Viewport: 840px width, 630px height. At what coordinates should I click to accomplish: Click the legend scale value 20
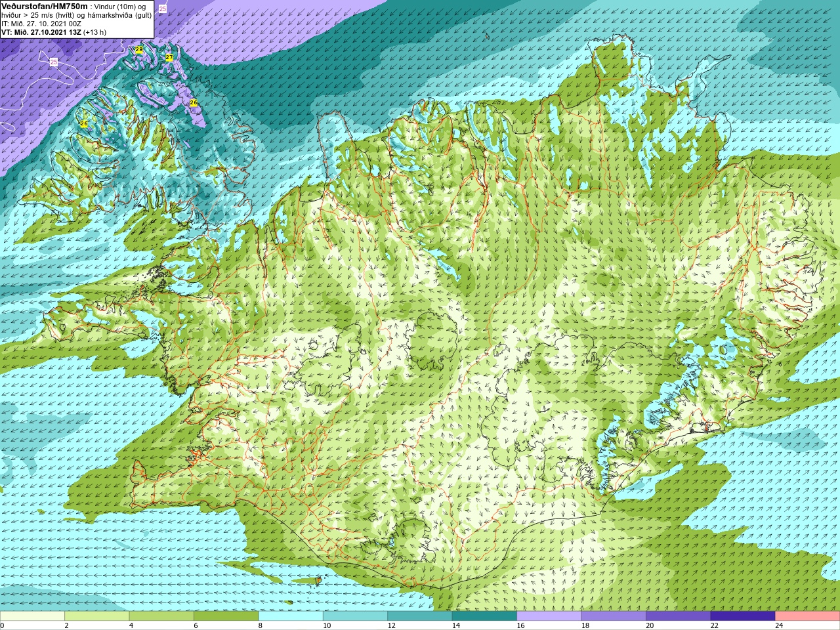coord(650,625)
